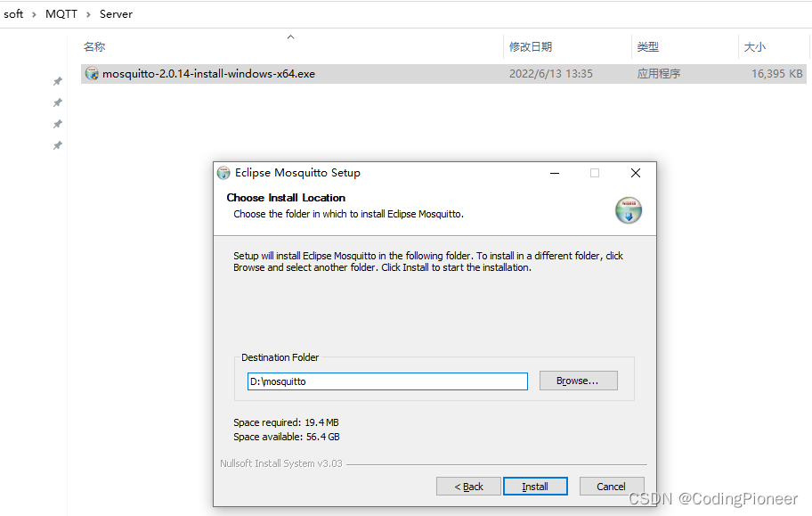Click Browse... to choose another folder
The image size is (812, 516).
(579, 381)
